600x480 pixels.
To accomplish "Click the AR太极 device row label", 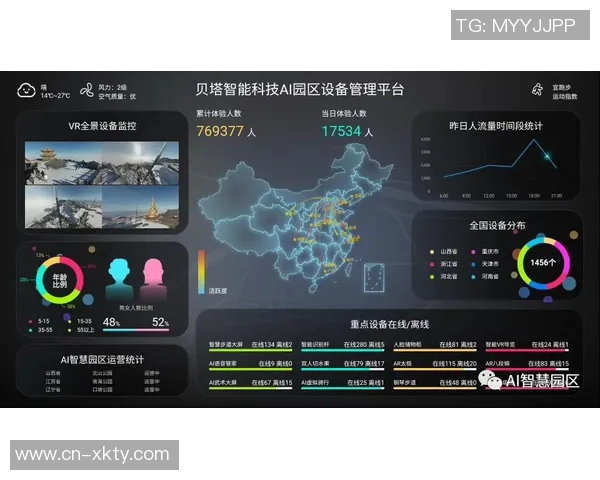I will (403, 363).
